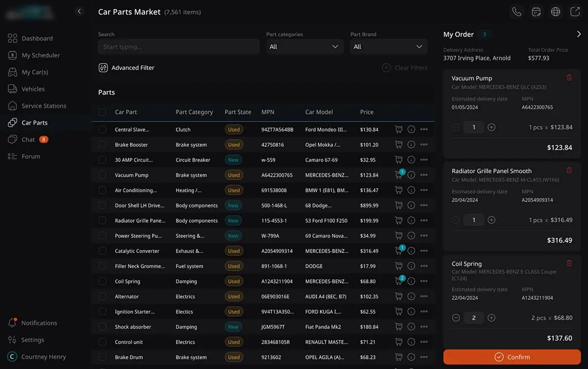Increase Radiator Grille Panel quantity with plus
The width and height of the screenshot is (588, 369).
click(x=491, y=220)
